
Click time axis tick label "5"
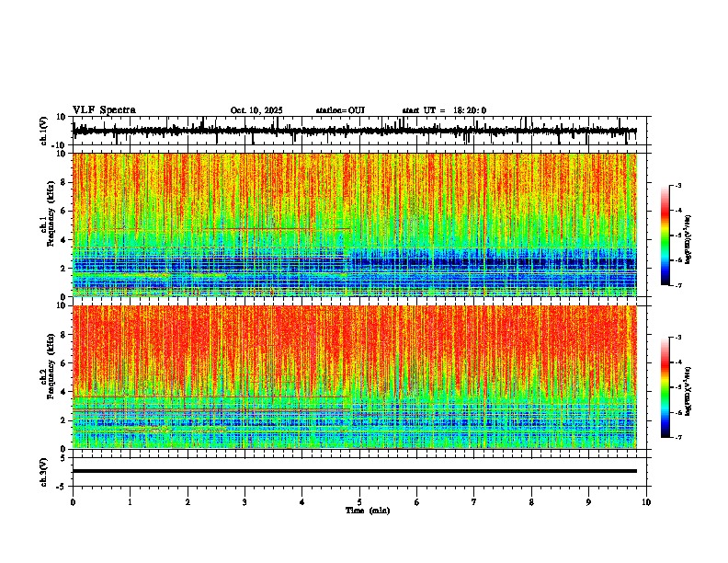(359, 502)
